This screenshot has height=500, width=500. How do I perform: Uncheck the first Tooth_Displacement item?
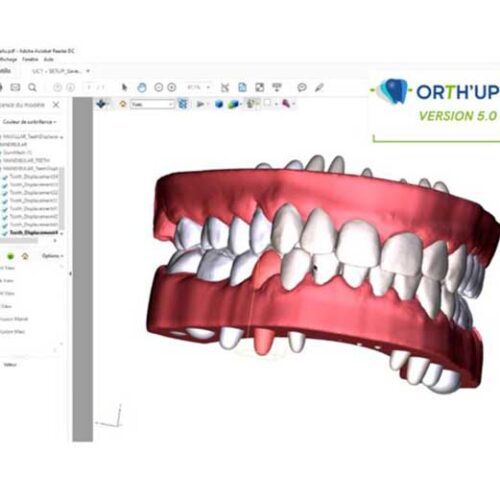pyautogui.click(x=5, y=177)
